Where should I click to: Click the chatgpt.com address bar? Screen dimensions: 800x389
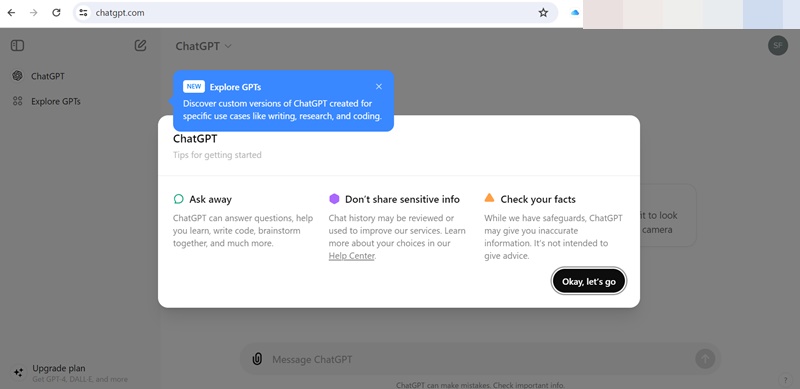315,13
